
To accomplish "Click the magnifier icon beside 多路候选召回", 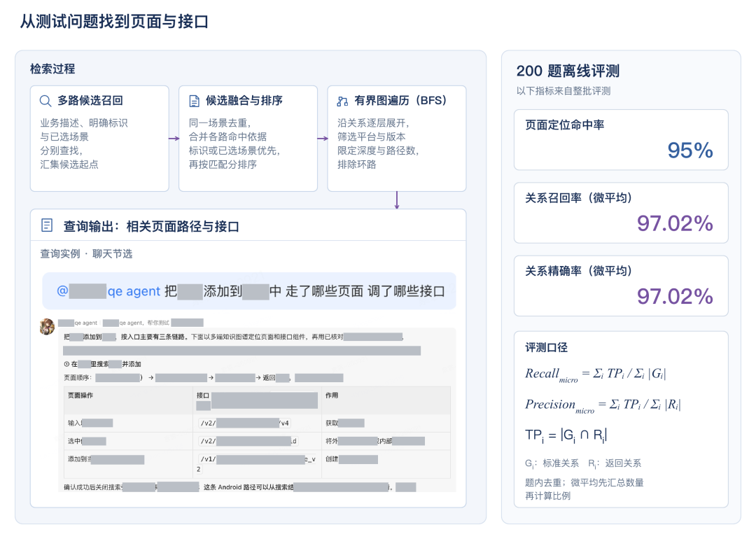I will pyautogui.click(x=45, y=101).
